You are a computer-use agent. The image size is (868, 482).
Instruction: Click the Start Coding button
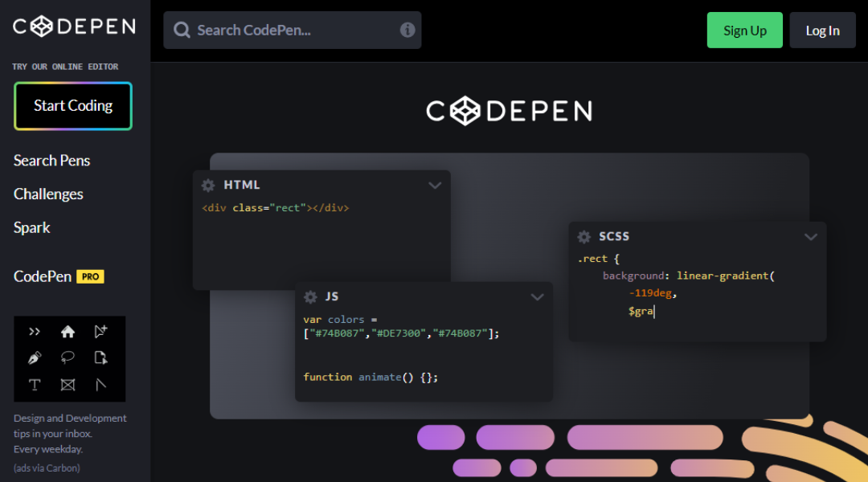click(73, 106)
